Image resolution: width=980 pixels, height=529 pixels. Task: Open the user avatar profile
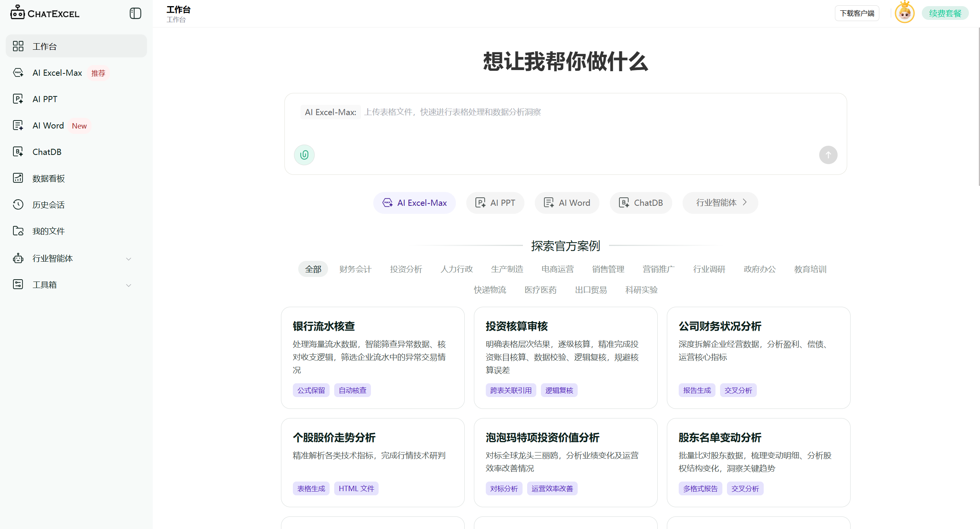pyautogui.click(x=905, y=13)
